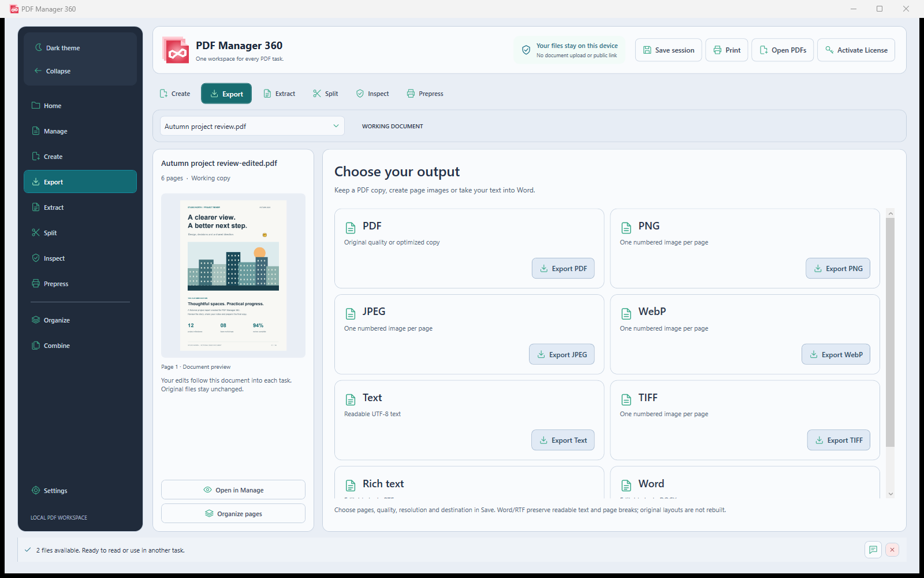Click Organize pages button

coord(233,513)
